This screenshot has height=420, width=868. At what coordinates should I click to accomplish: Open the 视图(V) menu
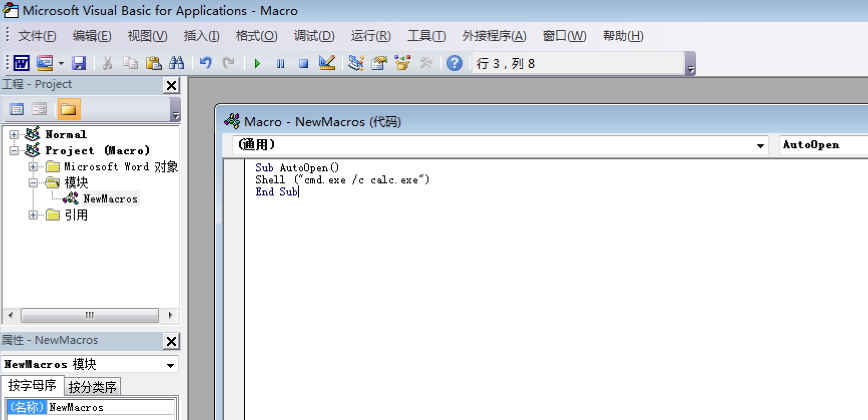pos(147,36)
